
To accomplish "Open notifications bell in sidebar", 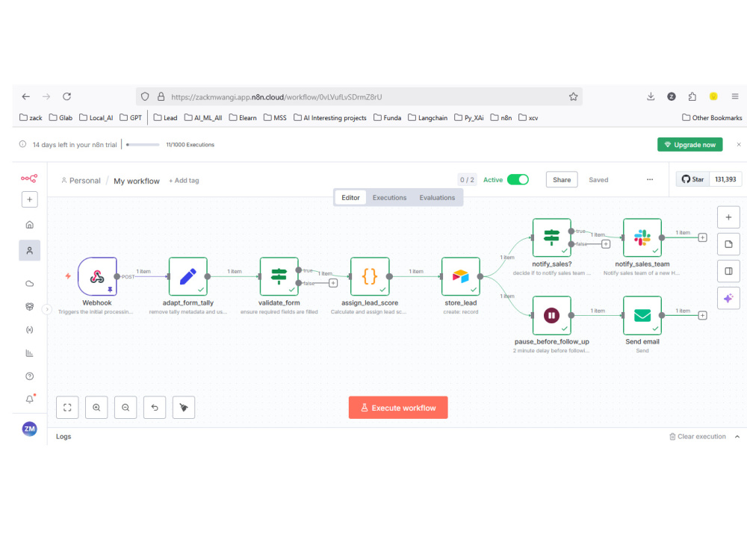I will pyautogui.click(x=30, y=399).
